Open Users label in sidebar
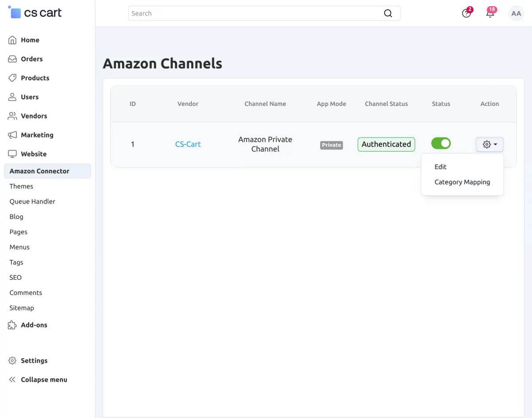532x418 pixels. [x=30, y=97]
